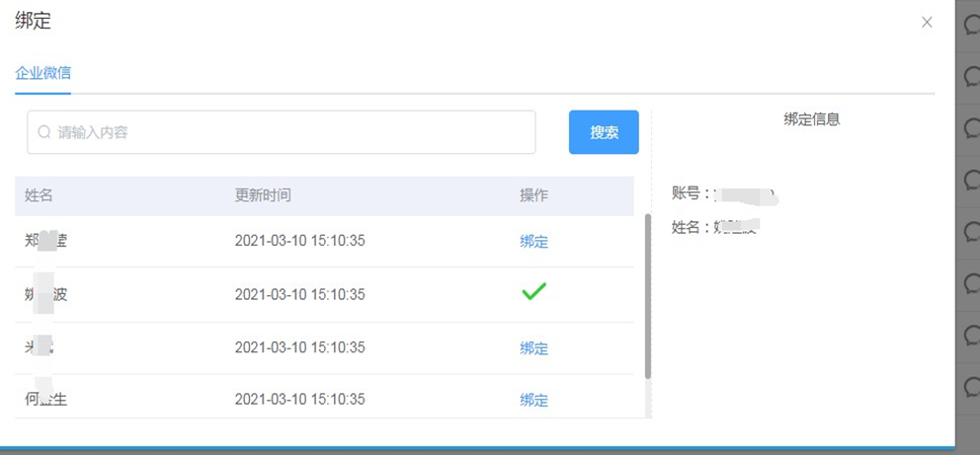Click the 账号 value in binding info

click(746, 193)
